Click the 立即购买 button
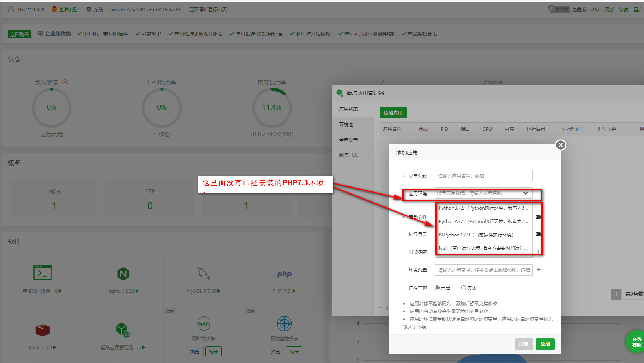644x363 pixels. click(x=20, y=34)
